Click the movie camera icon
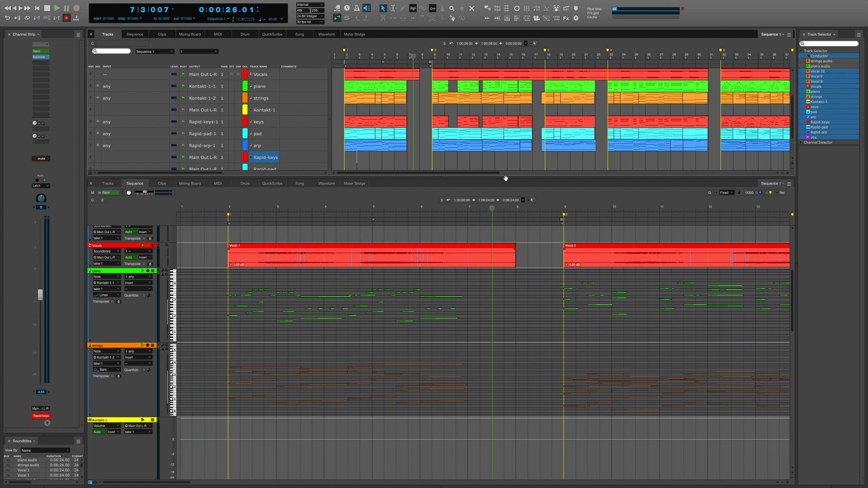 537,18
